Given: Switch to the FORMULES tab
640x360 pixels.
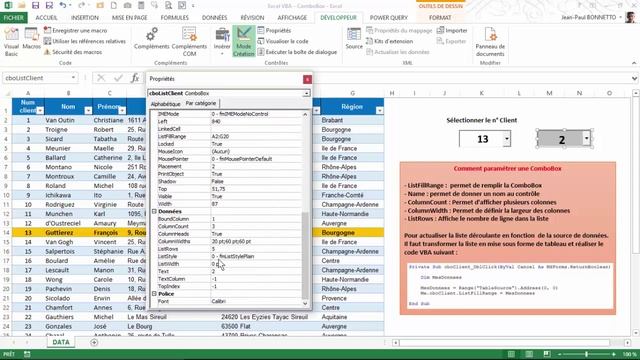Looking at the screenshot, I should click(175, 18).
